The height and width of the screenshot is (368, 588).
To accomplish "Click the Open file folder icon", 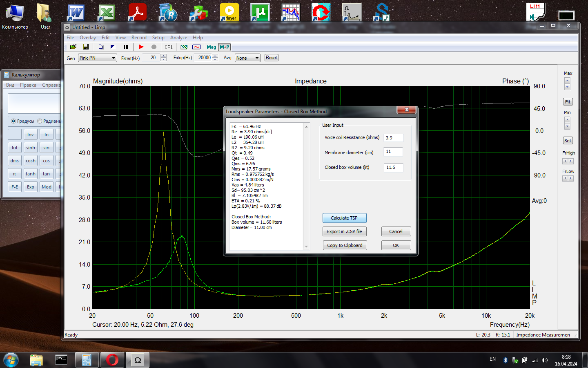I will (x=73, y=47).
